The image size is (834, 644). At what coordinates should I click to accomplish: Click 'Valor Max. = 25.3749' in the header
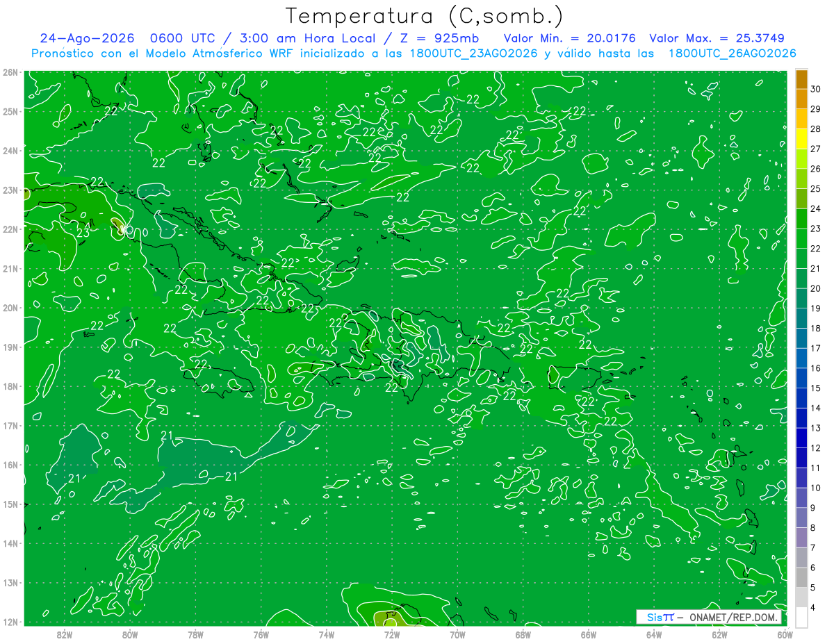coord(717,38)
